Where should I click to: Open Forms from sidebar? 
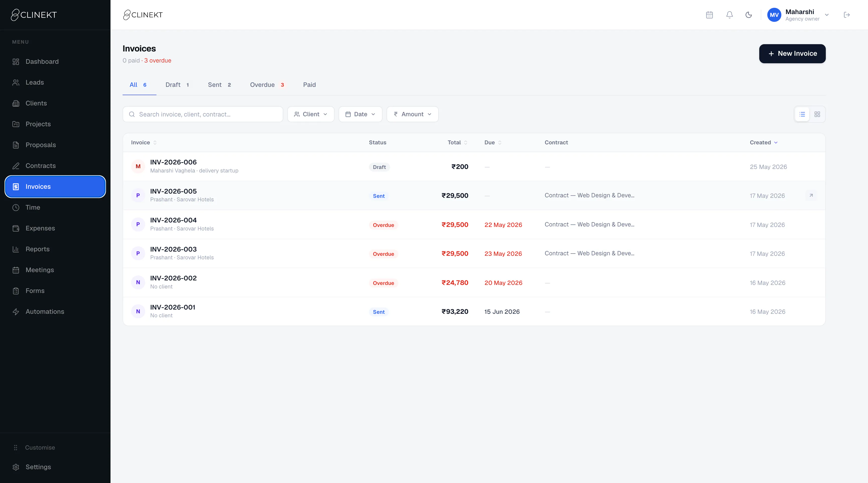click(55, 291)
